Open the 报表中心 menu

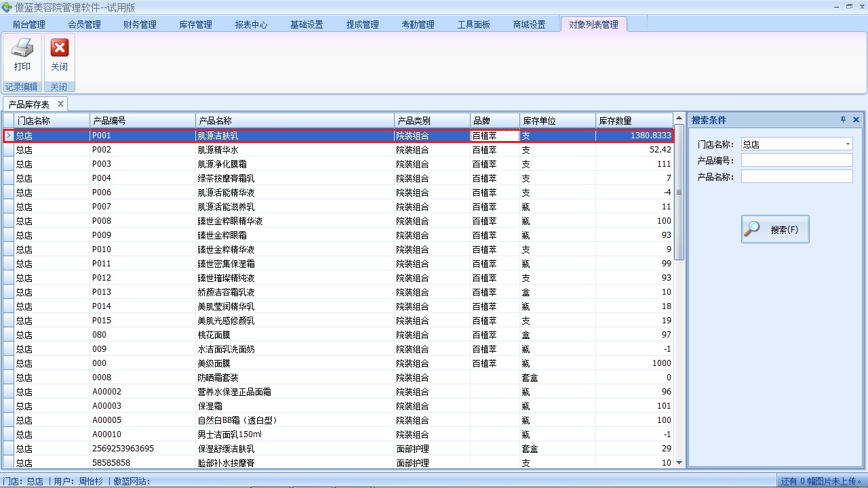click(x=251, y=24)
